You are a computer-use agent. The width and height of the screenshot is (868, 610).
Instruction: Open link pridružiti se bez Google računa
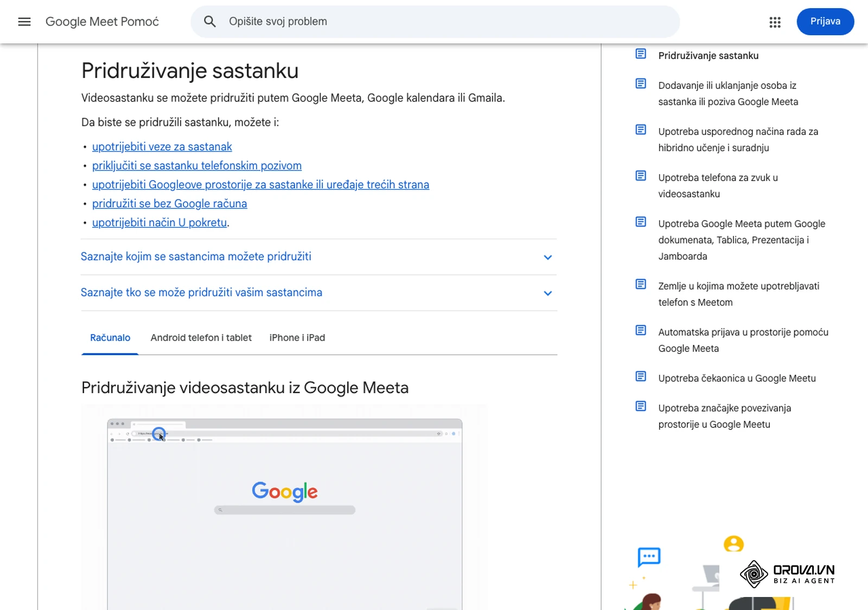click(x=169, y=204)
